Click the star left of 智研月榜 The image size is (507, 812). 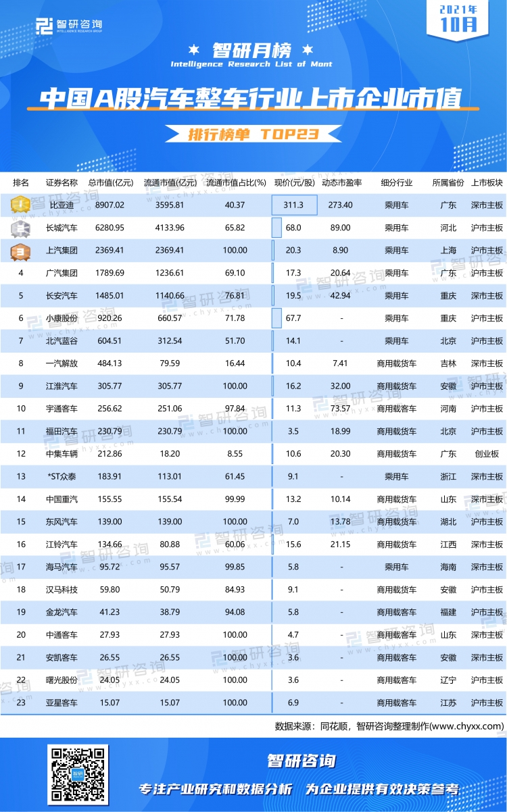[194, 50]
